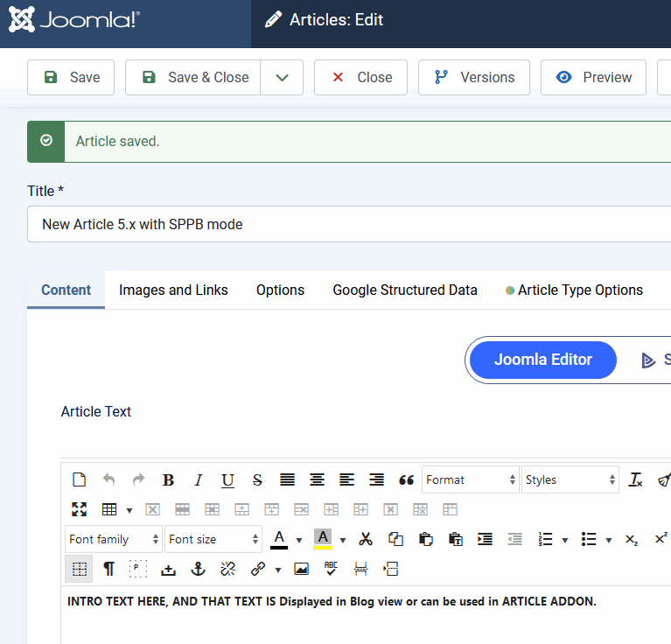Viewport: 671px width, 644px height.
Task: Open fullscreen mode for the editor
Action: click(80, 509)
